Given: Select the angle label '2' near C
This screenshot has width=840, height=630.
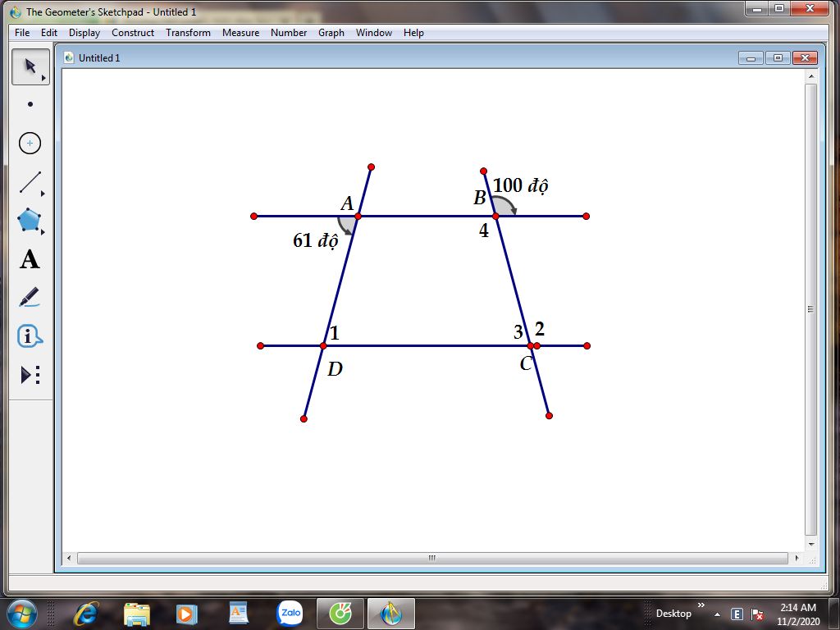Looking at the screenshot, I should [x=540, y=328].
